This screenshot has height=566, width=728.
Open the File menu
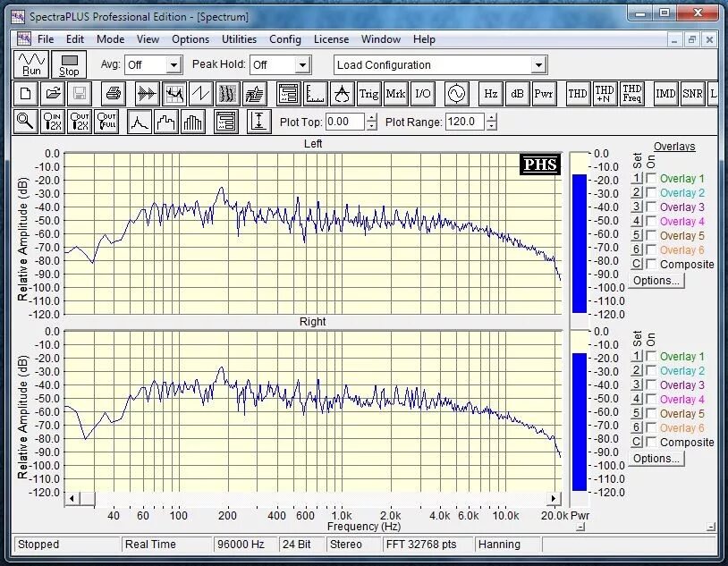[x=46, y=39]
